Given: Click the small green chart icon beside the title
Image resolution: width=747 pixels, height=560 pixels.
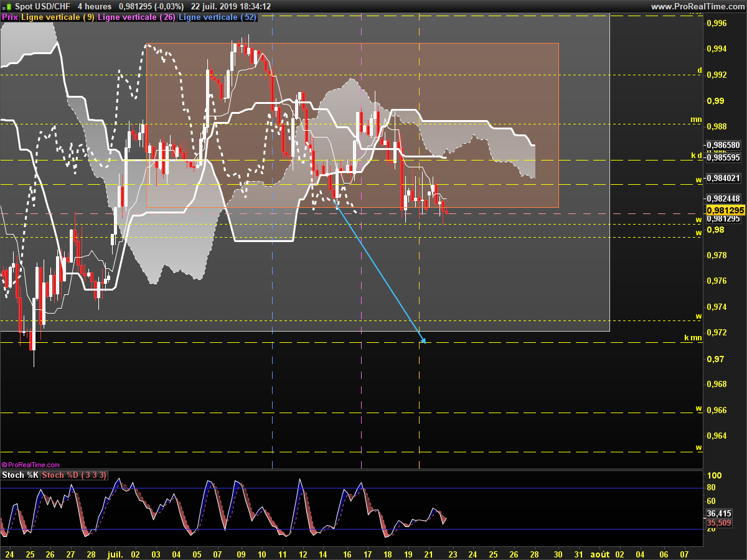Looking at the screenshot, I should coord(7,6).
